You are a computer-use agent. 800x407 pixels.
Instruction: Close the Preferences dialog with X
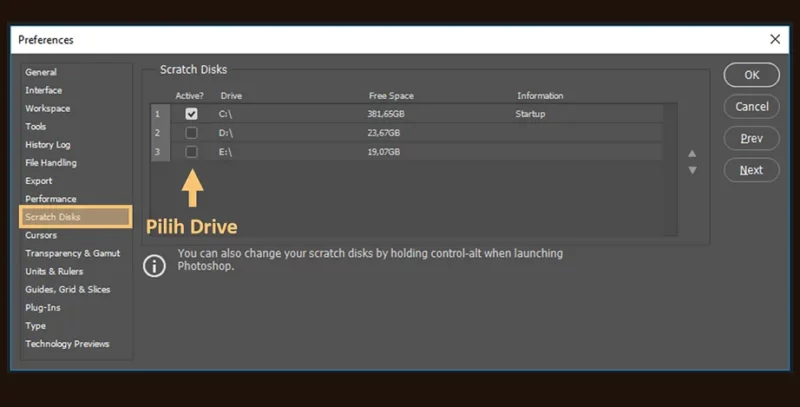click(x=775, y=39)
